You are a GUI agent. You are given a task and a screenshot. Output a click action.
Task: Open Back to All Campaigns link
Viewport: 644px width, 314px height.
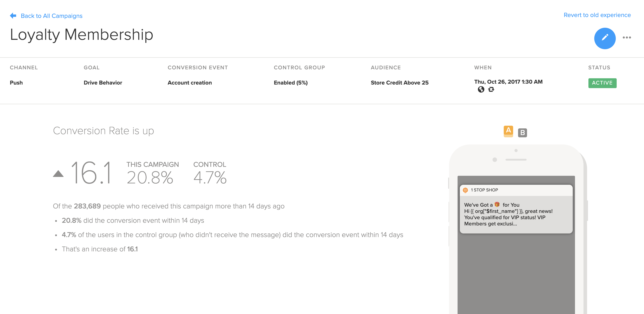click(x=52, y=16)
